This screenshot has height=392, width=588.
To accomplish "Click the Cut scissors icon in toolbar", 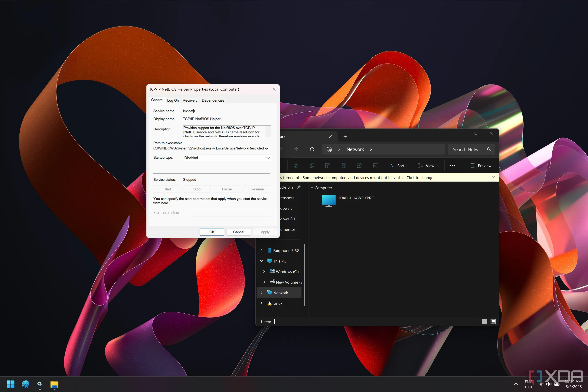I will click(x=296, y=165).
